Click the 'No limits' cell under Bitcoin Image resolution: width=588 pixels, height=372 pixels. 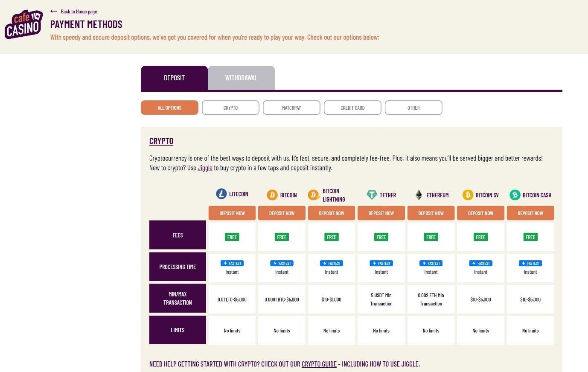click(282, 331)
